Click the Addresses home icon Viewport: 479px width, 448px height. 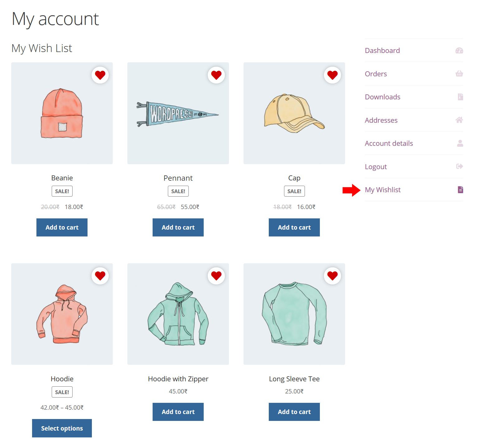coord(459,120)
